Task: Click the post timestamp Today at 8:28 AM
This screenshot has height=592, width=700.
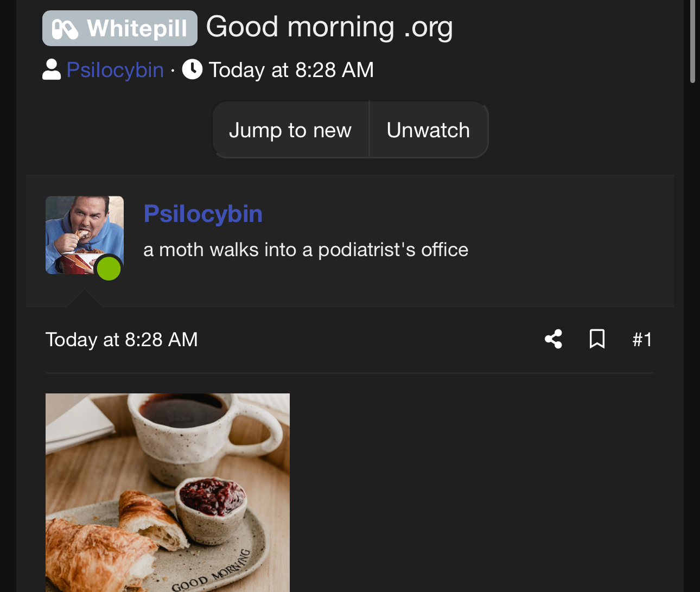Action: click(122, 340)
